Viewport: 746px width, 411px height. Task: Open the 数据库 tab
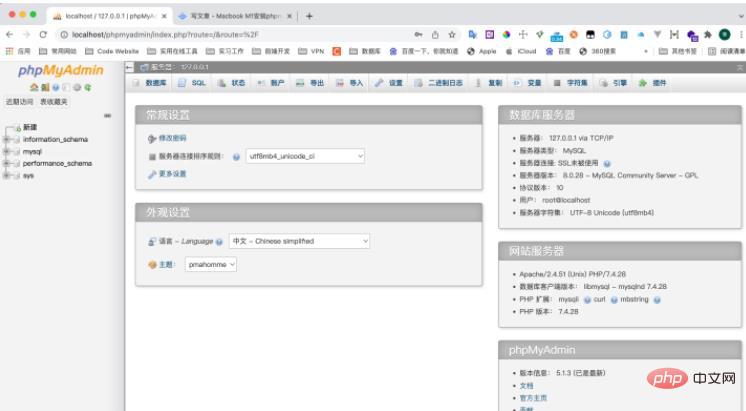pyautogui.click(x=150, y=83)
